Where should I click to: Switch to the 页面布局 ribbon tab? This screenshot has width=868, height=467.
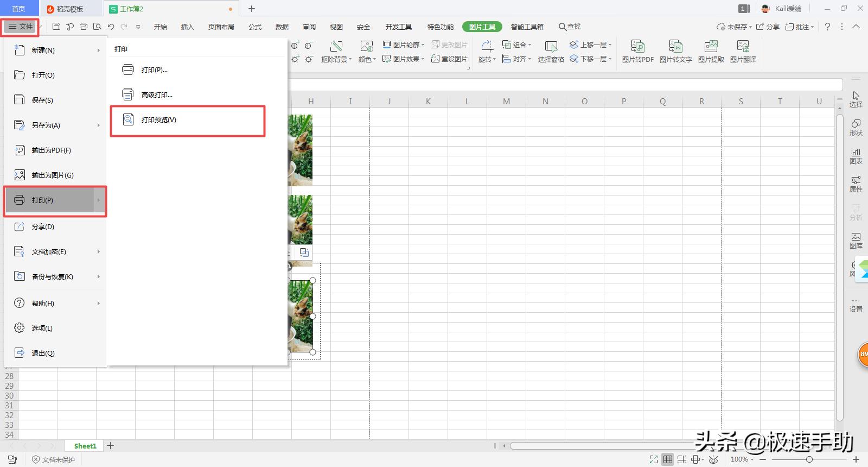[x=221, y=27]
